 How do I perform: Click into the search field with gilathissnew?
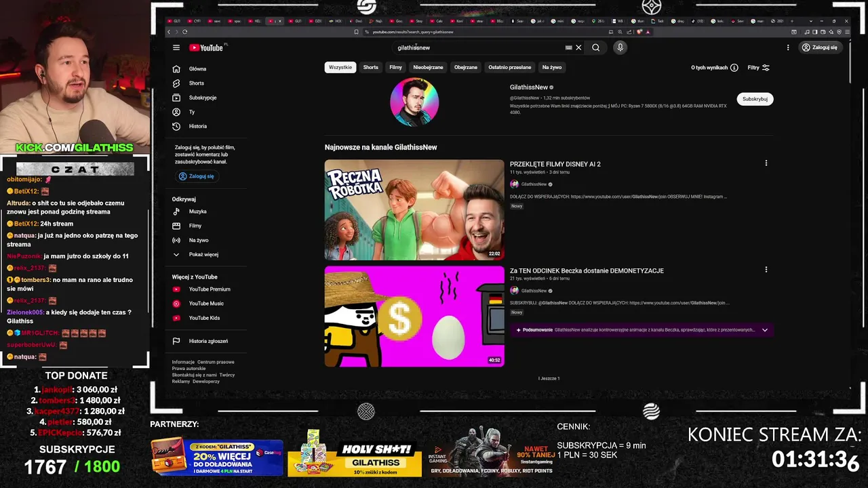point(478,47)
